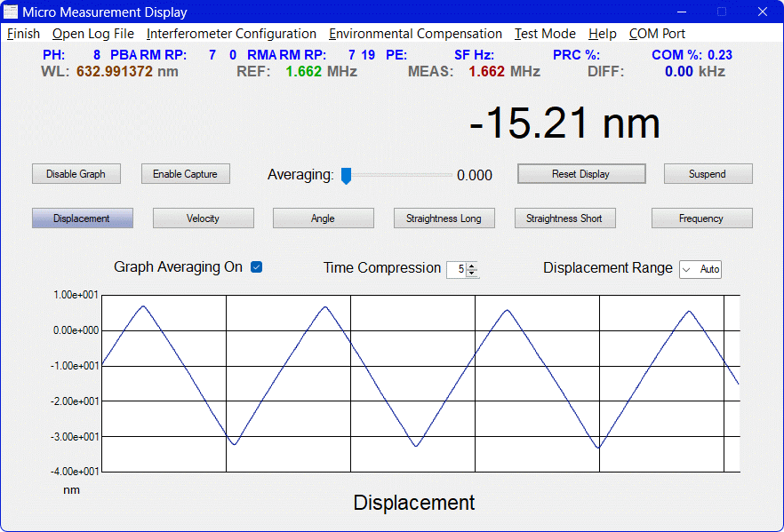Click the Averaging slider handle
Viewport: 784px width, 532px height.
(346, 175)
